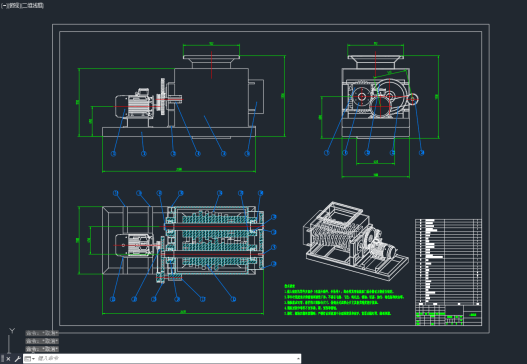Click the large gear in side view

pyautogui.click(x=389, y=96)
